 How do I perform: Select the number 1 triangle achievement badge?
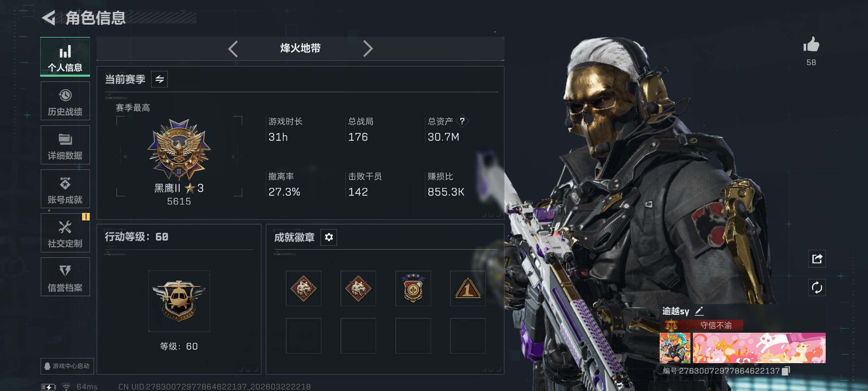pyautogui.click(x=467, y=289)
